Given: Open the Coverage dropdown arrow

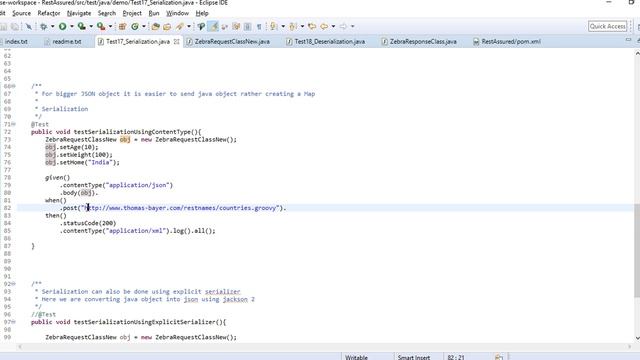Looking at the screenshot, I should [91, 27].
